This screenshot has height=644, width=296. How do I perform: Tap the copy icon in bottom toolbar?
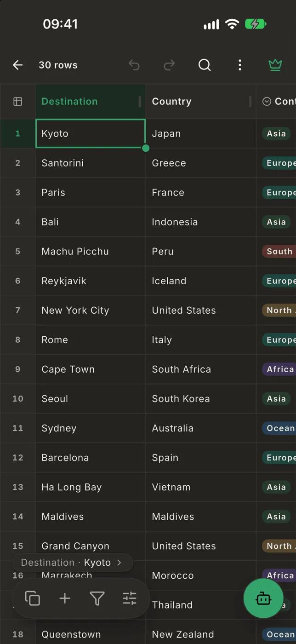point(33,598)
